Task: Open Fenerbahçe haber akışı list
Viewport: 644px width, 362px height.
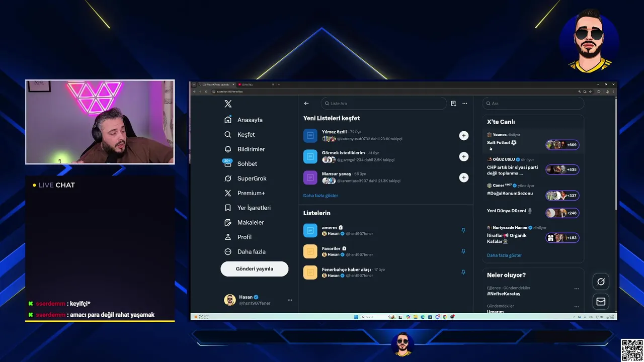Action: point(386,273)
